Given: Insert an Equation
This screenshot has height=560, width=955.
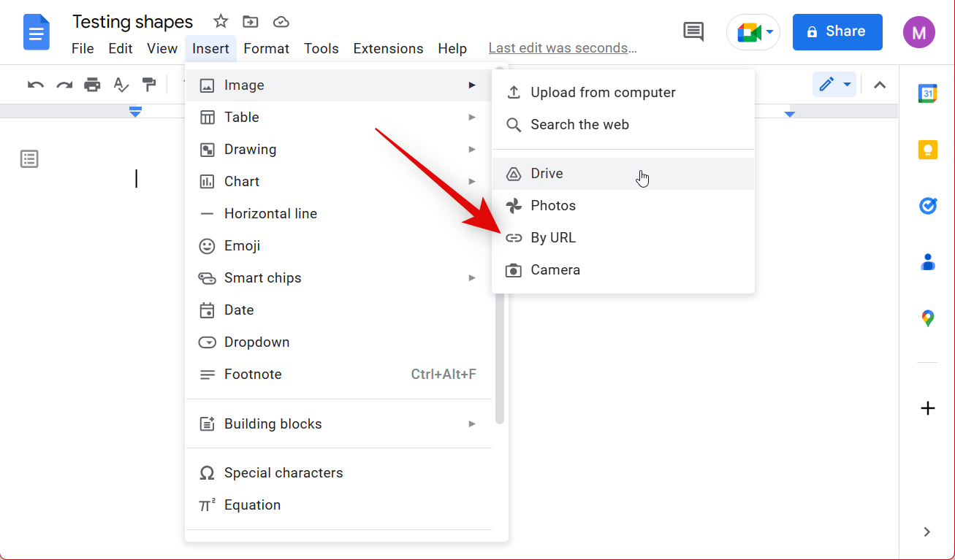Looking at the screenshot, I should pyautogui.click(x=338, y=505).
